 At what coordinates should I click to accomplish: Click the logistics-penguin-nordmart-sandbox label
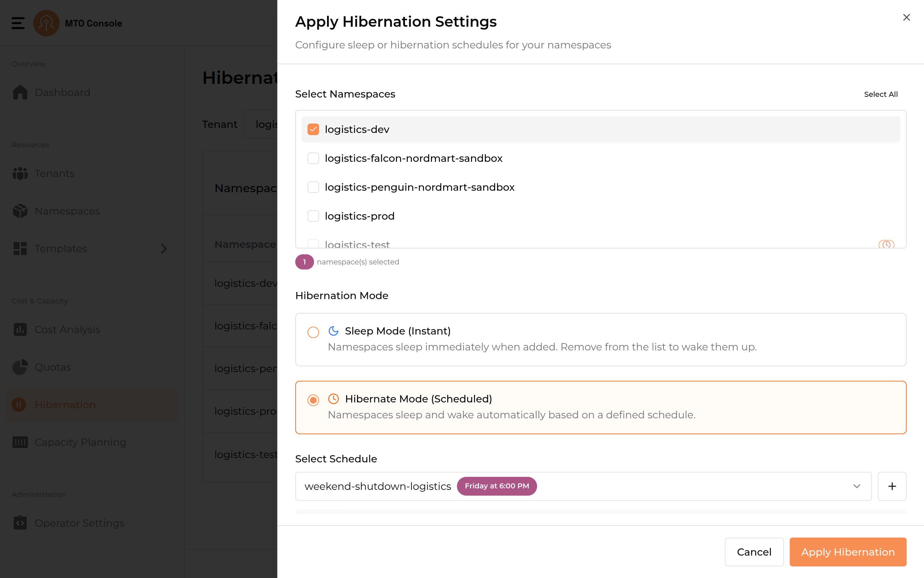coord(420,187)
